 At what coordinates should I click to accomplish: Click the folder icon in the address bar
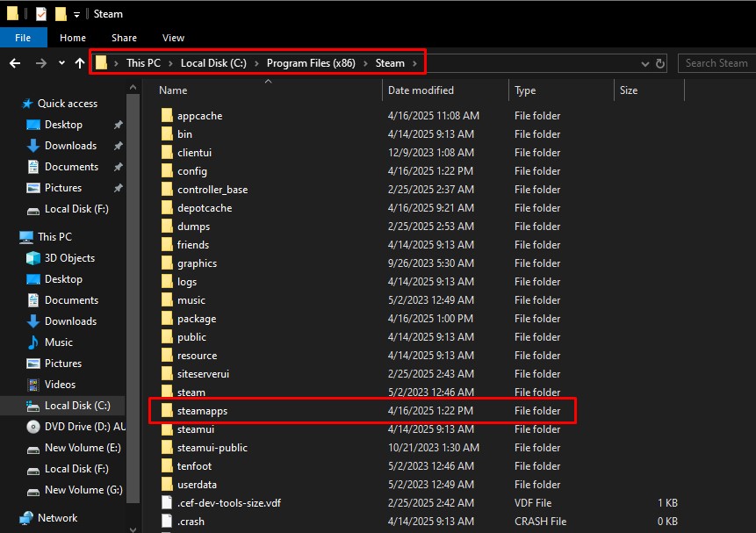[x=103, y=62]
